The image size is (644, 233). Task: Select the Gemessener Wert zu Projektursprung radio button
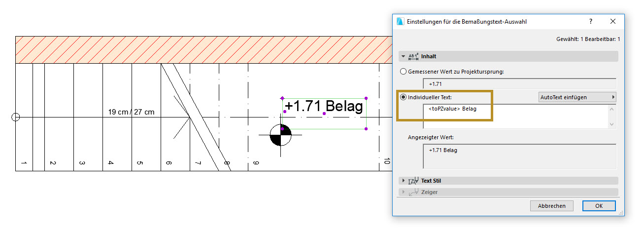point(404,72)
